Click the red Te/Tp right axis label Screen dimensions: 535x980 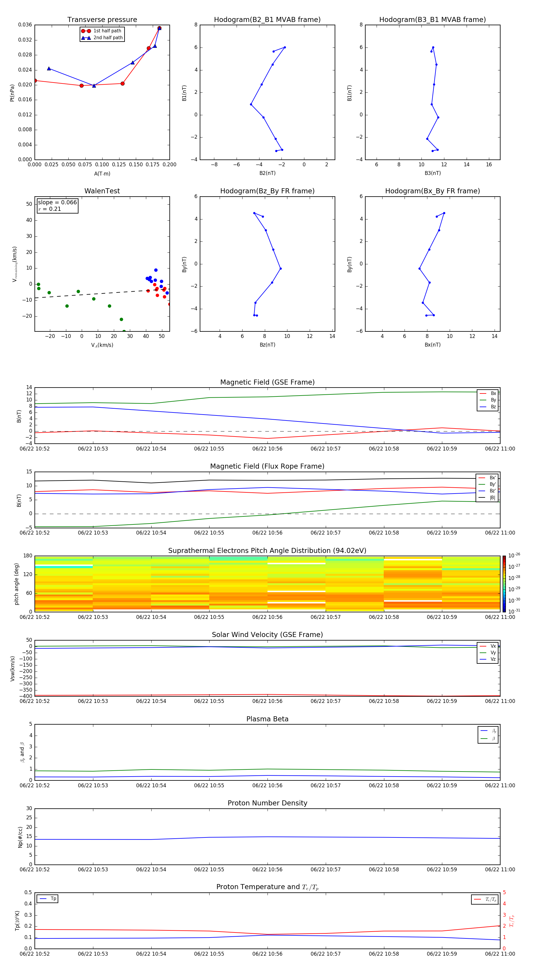512,921
